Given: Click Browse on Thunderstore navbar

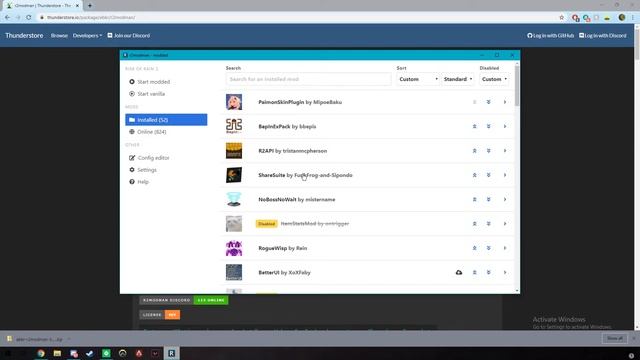Looking at the screenshot, I should coord(59,36).
